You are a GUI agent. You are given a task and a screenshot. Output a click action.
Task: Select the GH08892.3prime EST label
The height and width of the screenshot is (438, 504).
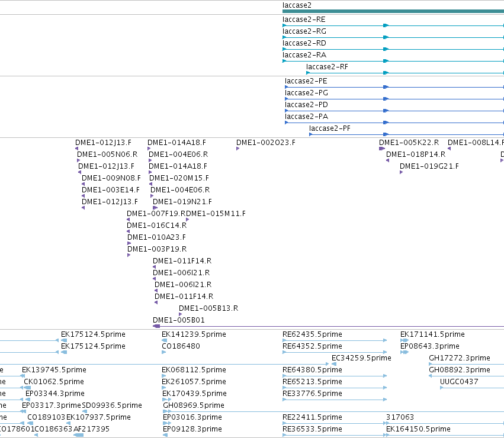(x=460, y=370)
